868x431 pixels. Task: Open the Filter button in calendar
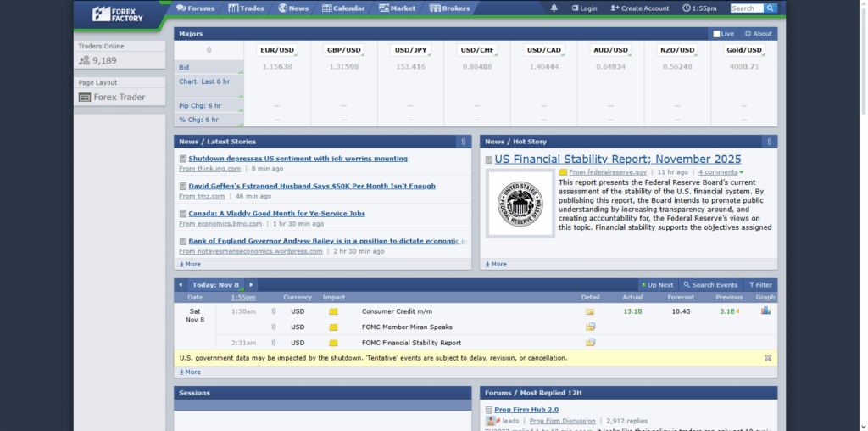click(759, 285)
